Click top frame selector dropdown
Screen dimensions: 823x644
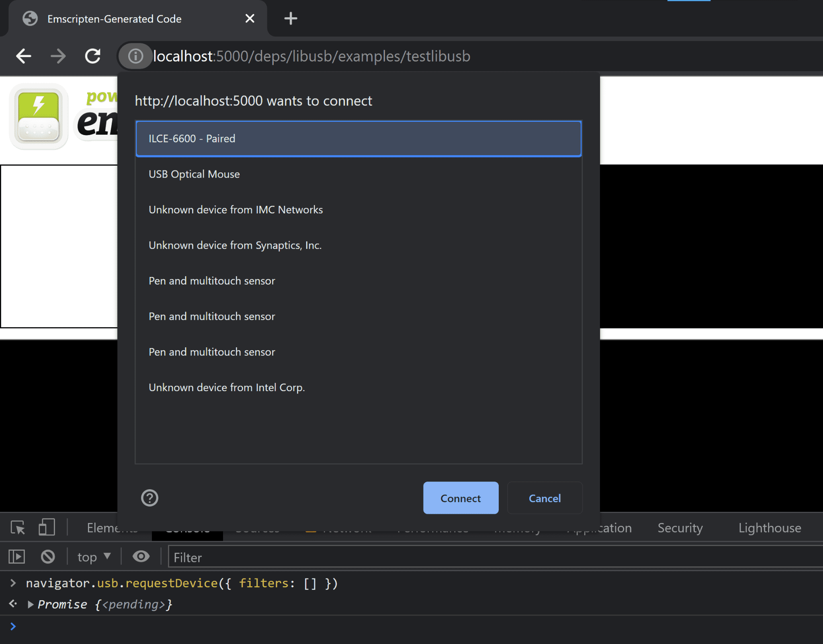point(94,557)
